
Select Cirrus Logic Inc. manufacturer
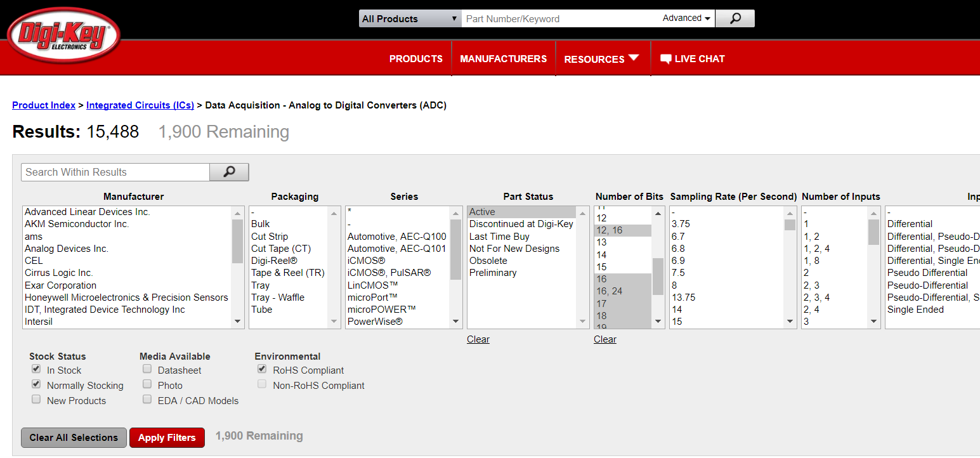click(127, 273)
